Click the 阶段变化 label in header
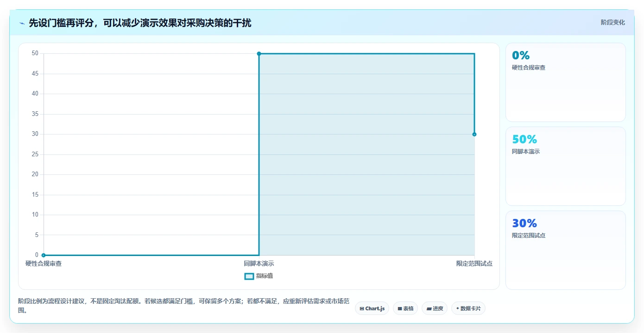This screenshot has width=644, height=333. pos(612,22)
